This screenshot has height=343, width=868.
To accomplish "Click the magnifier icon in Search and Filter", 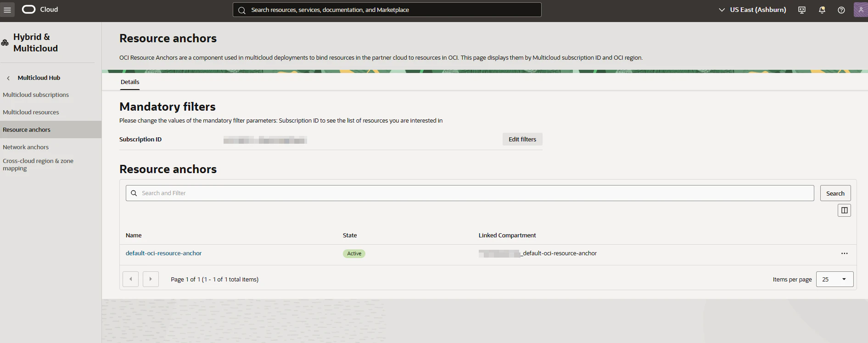I will (134, 193).
